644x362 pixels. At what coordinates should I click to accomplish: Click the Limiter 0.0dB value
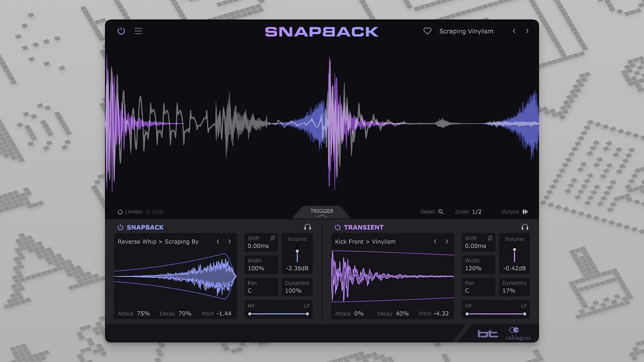pyautogui.click(x=155, y=212)
